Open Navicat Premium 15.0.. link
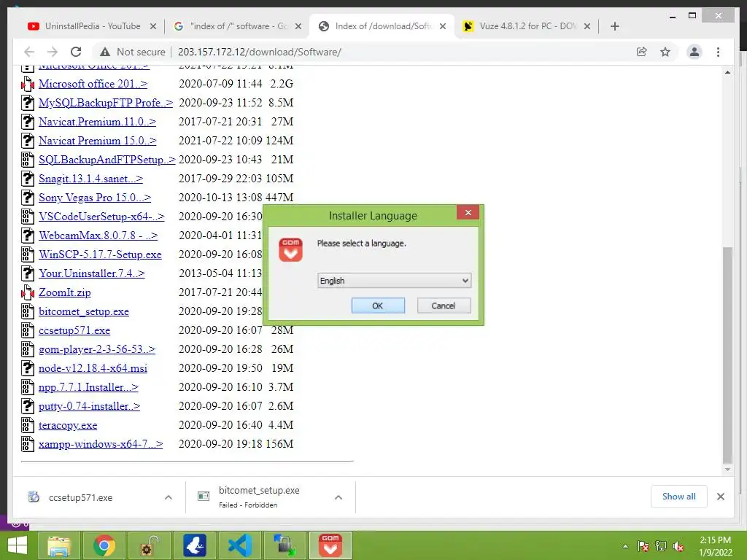The width and height of the screenshot is (747, 560). point(97,141)
